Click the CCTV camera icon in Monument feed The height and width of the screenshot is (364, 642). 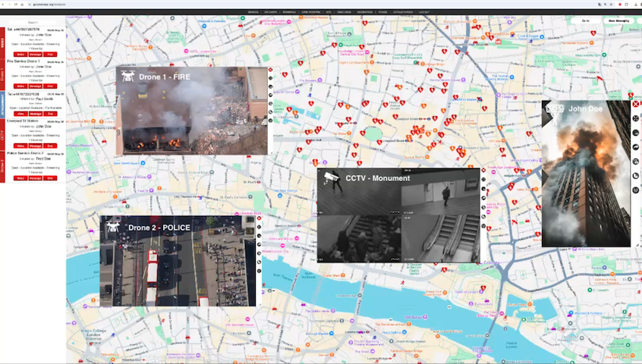coord(330,177)
